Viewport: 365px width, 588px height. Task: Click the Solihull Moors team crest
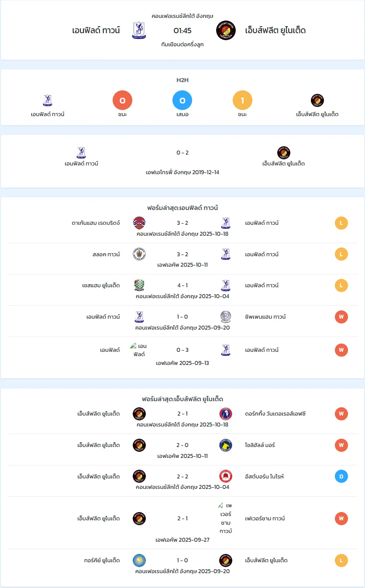[x=226, y=445]
